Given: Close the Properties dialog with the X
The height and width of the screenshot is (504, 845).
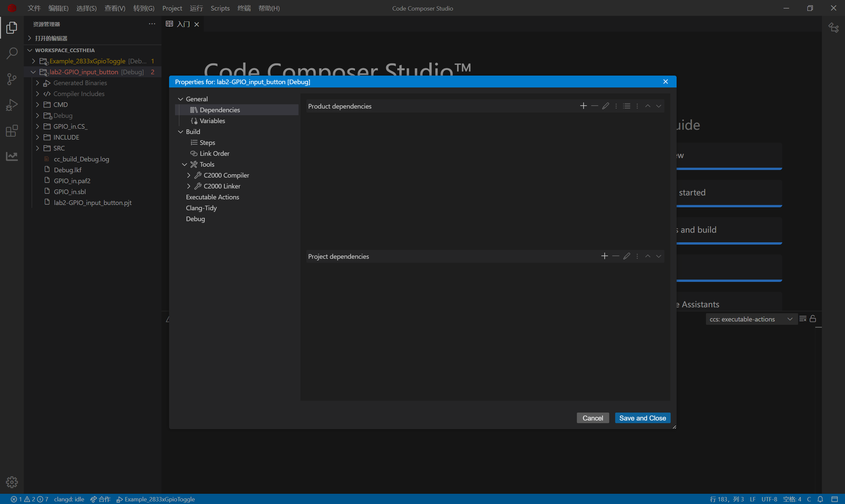Looking at the screenshot, I should [666, 82].
